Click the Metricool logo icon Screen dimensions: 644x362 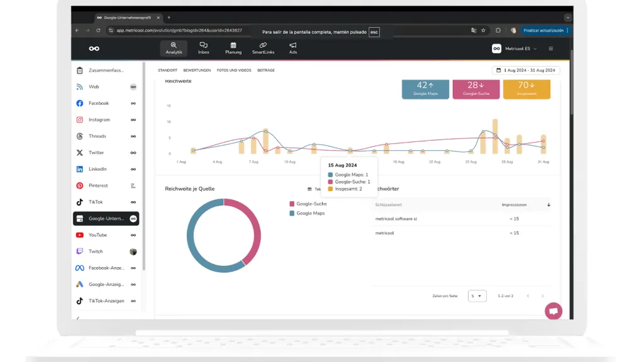tap(94, 48)
